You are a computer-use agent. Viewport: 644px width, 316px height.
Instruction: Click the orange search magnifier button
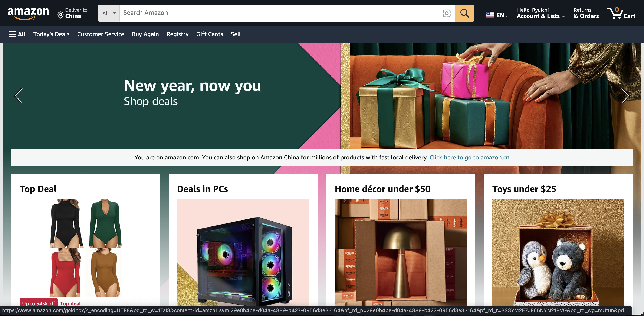464,13
